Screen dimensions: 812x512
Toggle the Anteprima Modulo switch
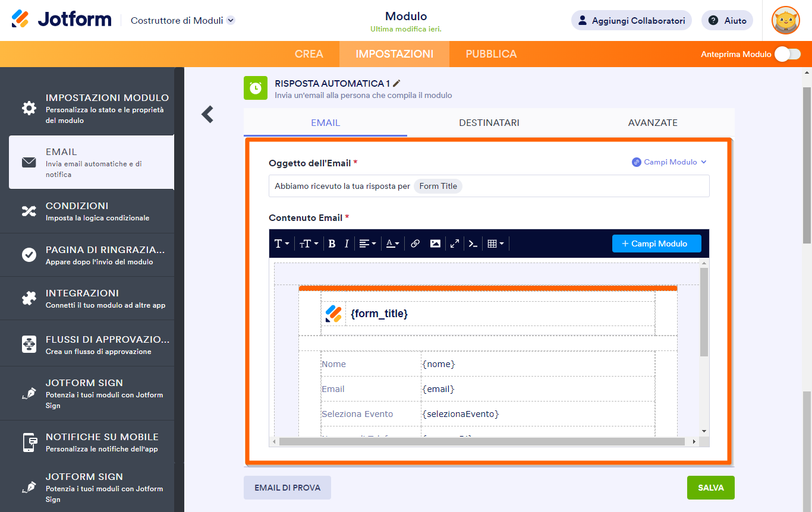tap(787, 54)
